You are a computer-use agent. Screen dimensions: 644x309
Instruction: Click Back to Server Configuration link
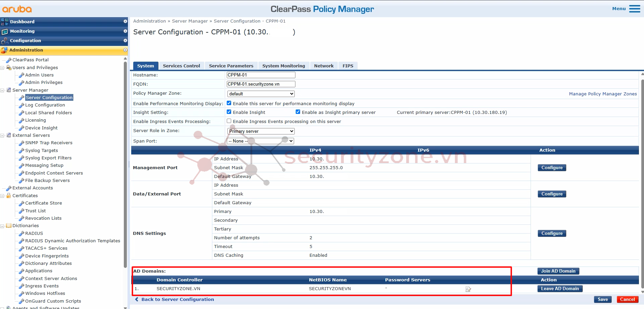coord(178,299)
